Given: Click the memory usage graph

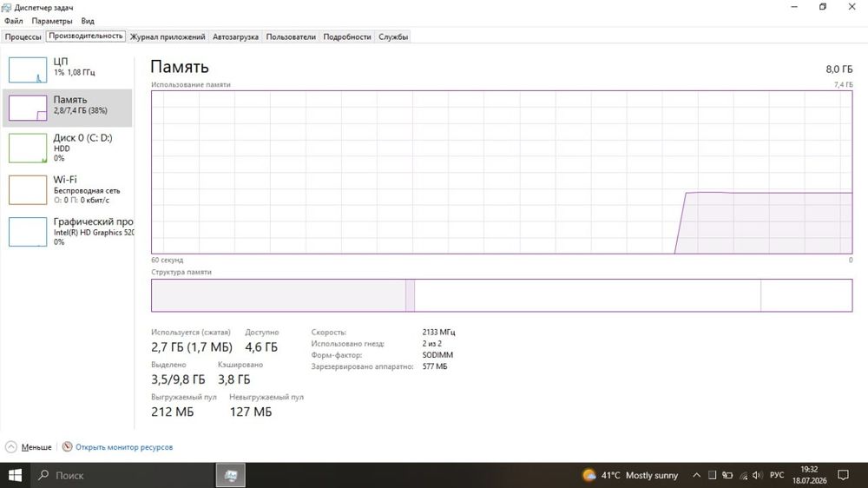Looking at the screenshot, I should (x=502, y=172).
